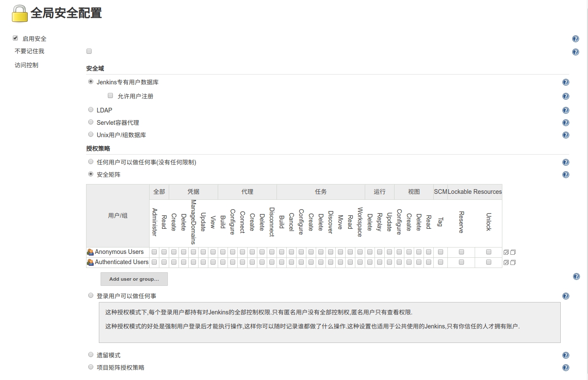Toggle the 启用安全 checkbox

tap(15, 38)
